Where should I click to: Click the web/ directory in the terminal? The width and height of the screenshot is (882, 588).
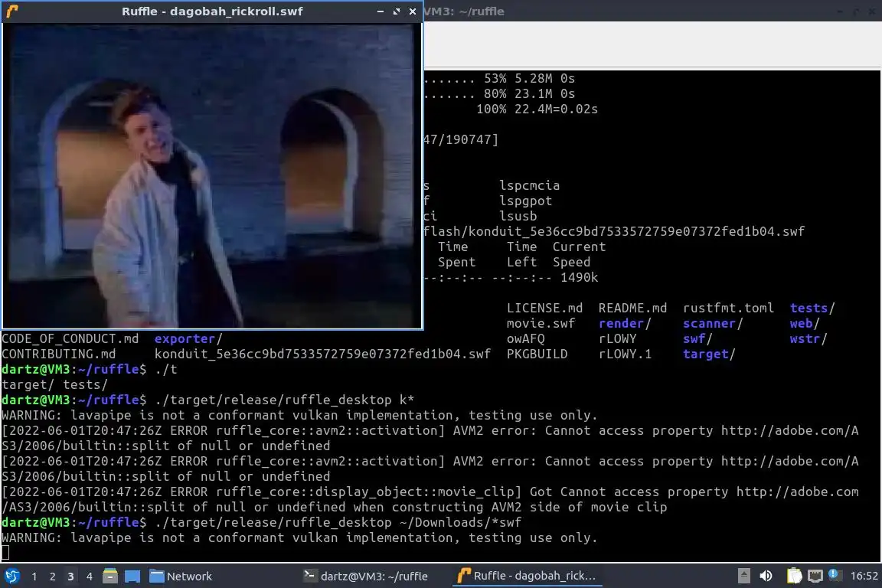coord(805,324)
